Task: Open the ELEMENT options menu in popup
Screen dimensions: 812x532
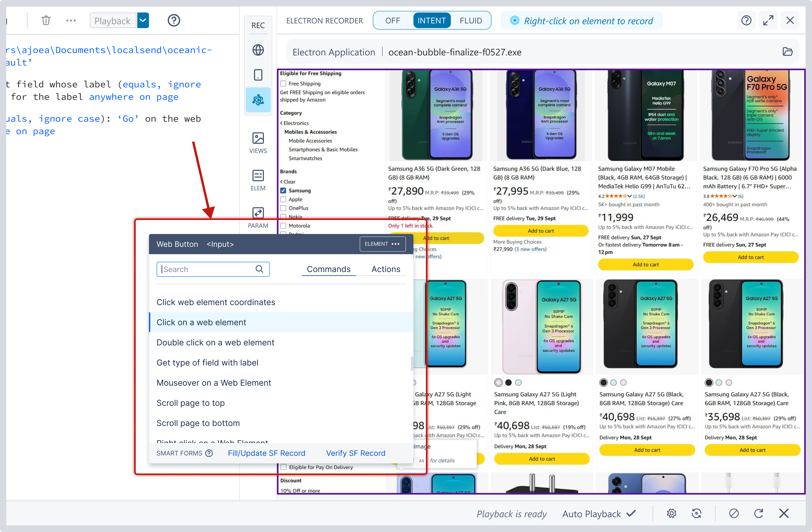Action: pos(382,244)
